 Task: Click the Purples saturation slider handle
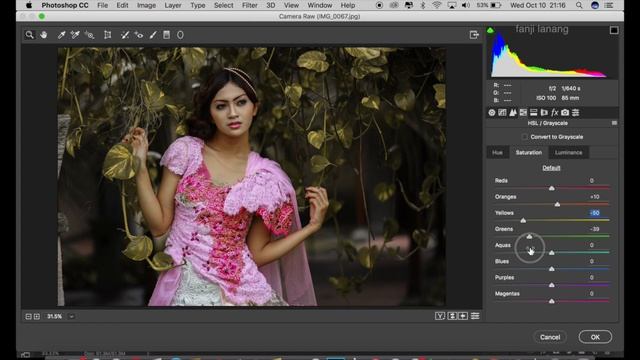tap(551, 285)
